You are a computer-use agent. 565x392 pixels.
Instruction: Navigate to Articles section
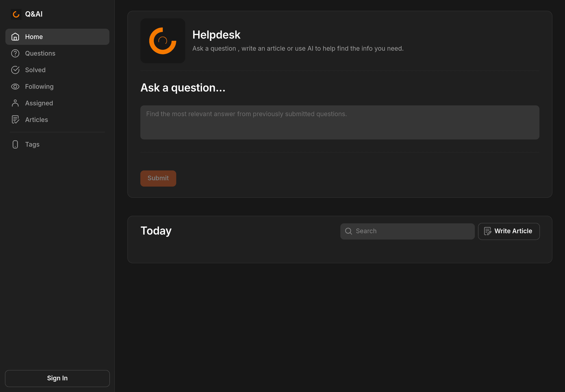point(37,119)
